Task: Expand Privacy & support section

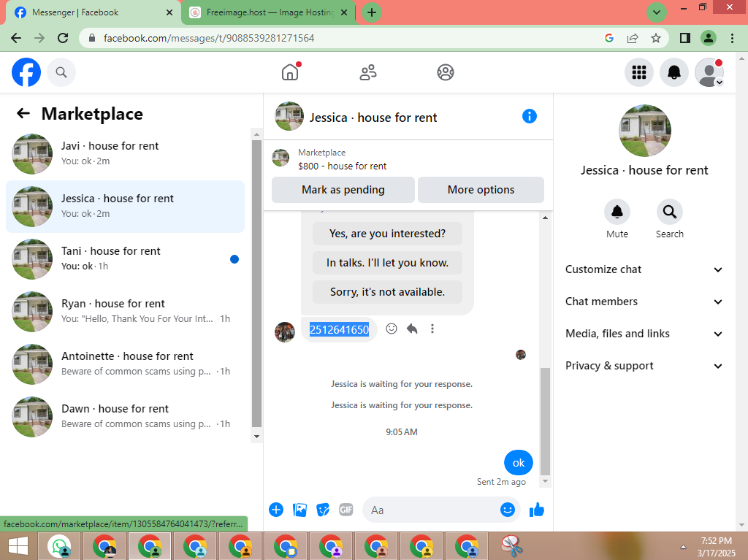Action: (x=644, y=366)
